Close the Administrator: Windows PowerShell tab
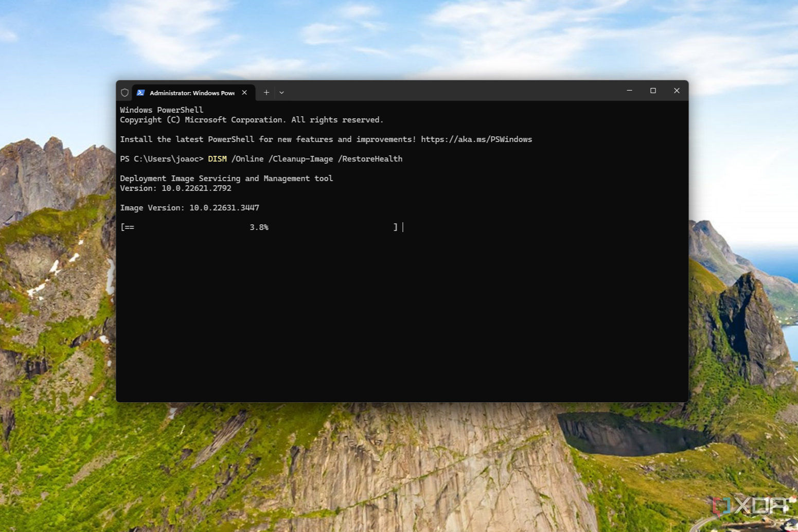798x532 pixels. tap(244, 93)
